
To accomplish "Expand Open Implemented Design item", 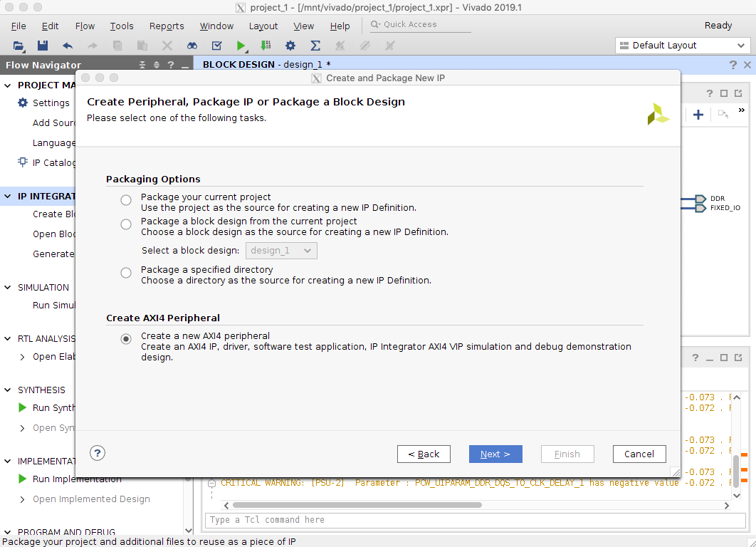I will [22, 499].
